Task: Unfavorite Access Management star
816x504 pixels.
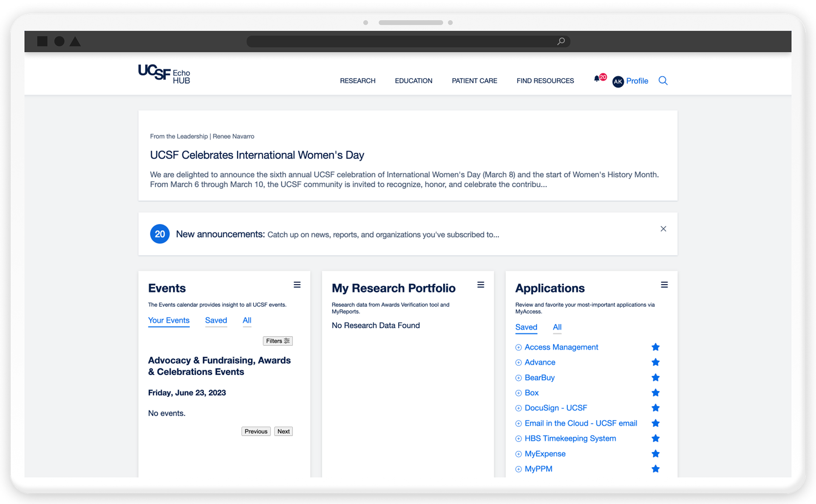Action: click(655, 347)
